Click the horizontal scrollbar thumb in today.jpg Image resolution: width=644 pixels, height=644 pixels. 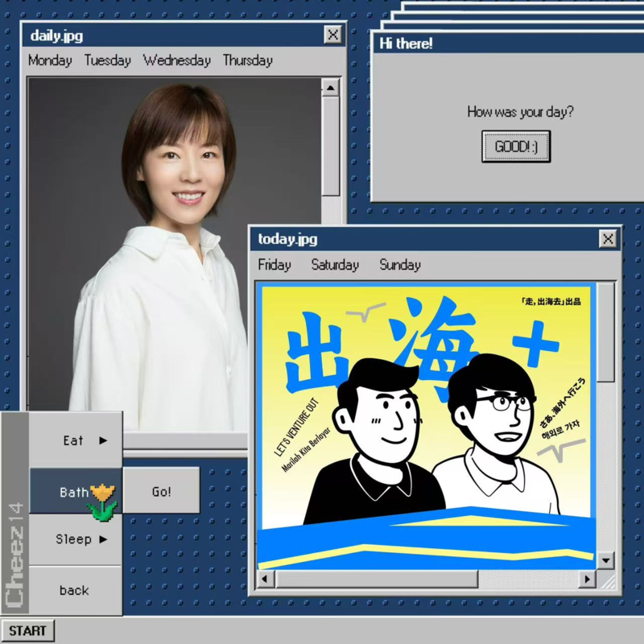click(x=376, y=580)
